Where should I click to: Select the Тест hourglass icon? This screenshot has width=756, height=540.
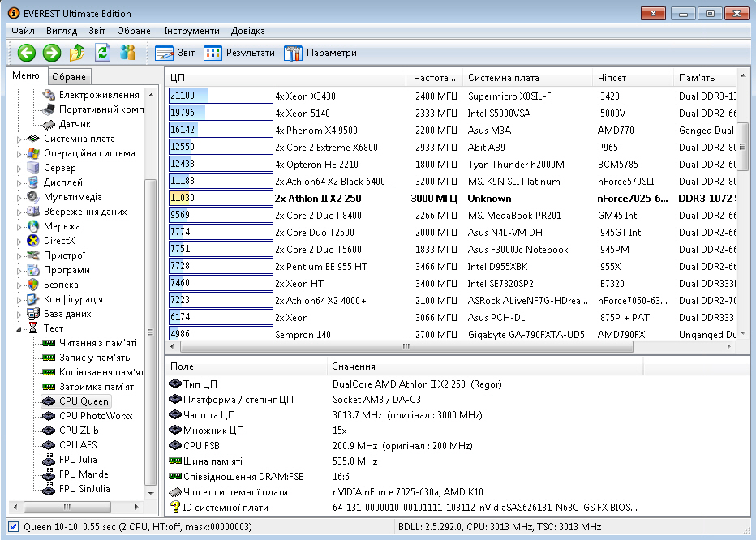[x=32, y=328]
